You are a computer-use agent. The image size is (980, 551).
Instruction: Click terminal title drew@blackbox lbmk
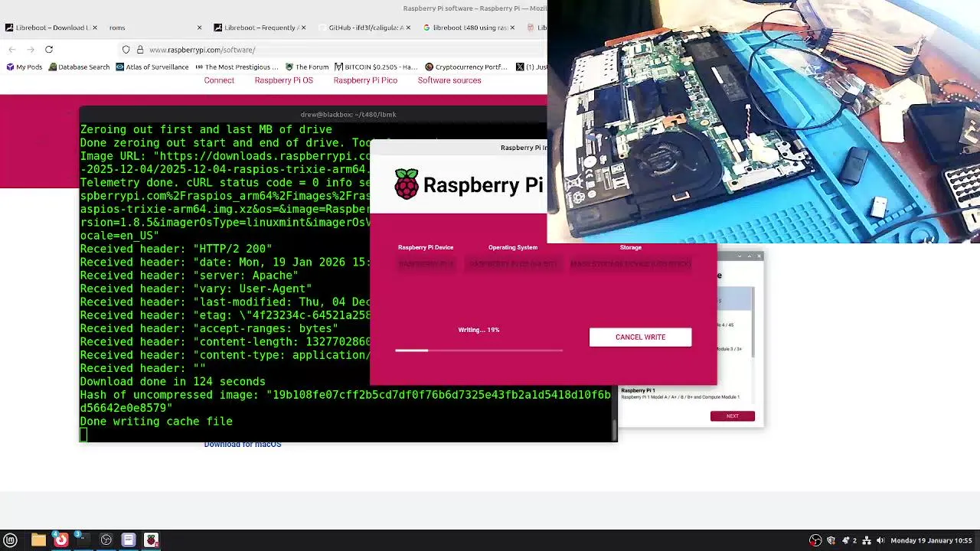[x=348, y=115]
